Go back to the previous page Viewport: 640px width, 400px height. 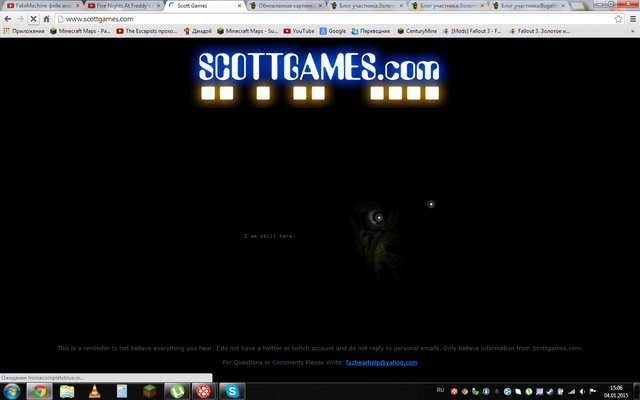pos(7,19)
